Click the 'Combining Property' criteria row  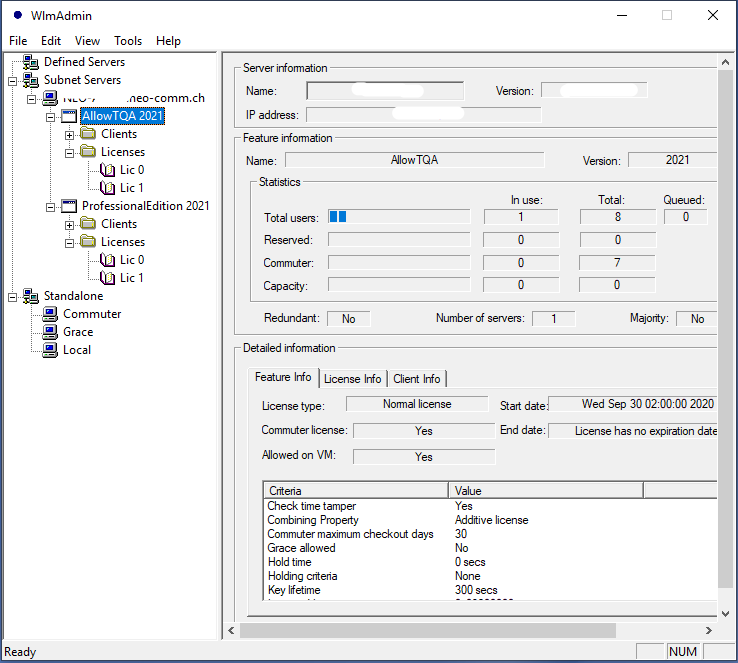coord(489,520)
